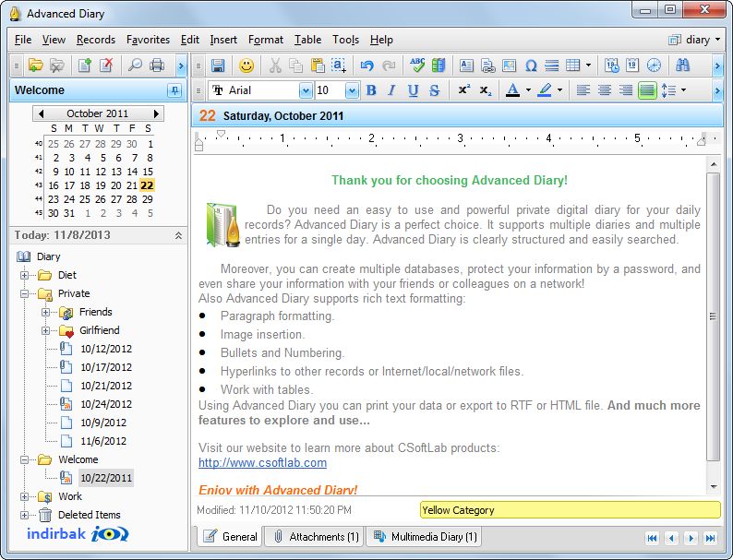Open the binoculars Find tool
This screenshot has width=733, height=560.
click(682, 66)
